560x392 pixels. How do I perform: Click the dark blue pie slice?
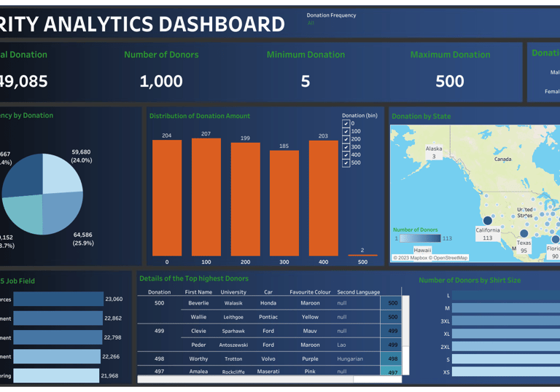pyautogui.click(x=25, y=176)
